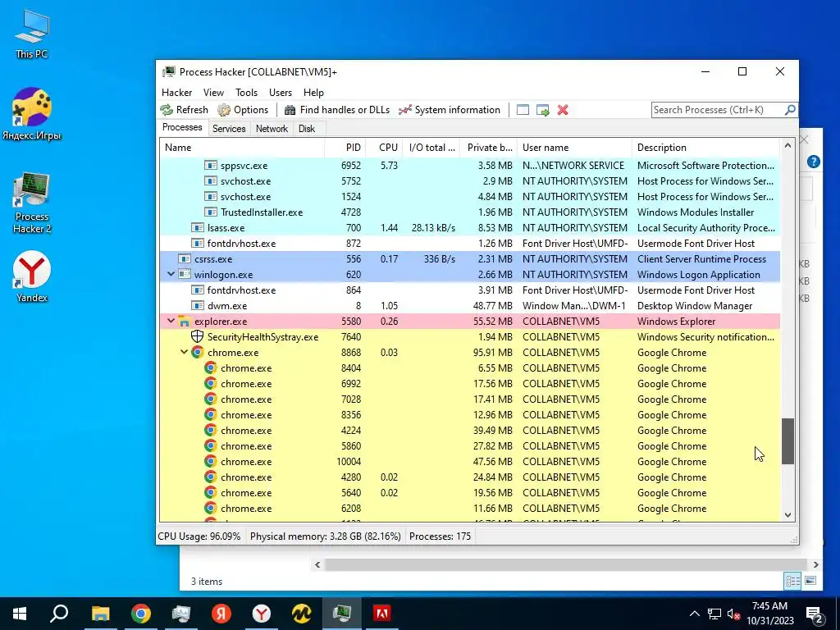Sort by the User name column

pos(574,148)
